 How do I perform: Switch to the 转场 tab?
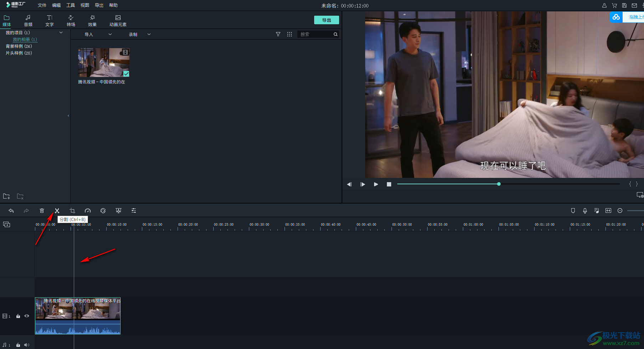[x=71, y=21]
